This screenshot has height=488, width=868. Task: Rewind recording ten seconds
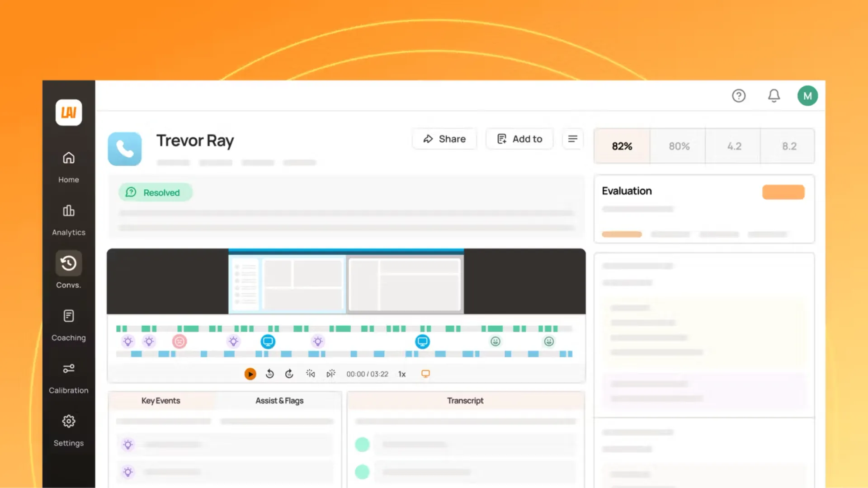tap(270, 374)
